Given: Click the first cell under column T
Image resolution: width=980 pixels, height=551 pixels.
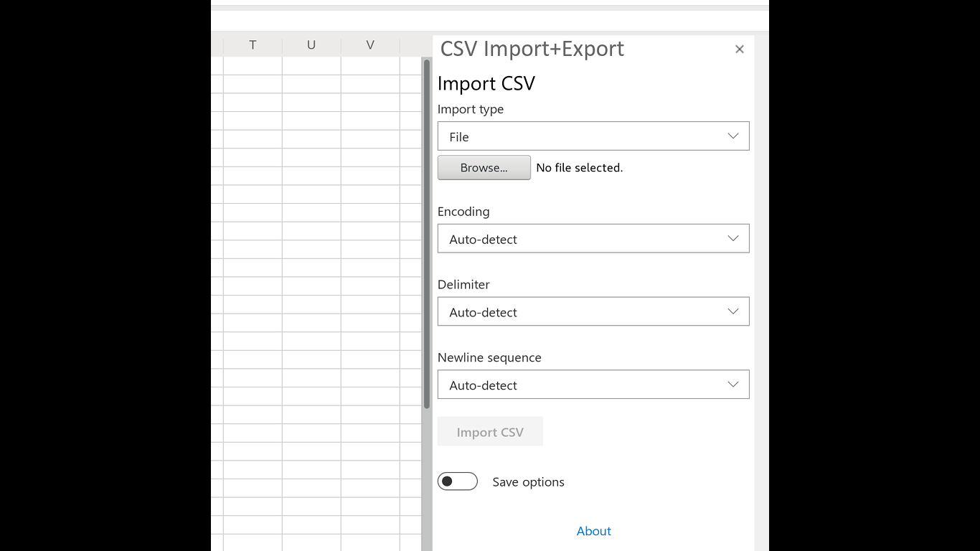Looking at the screenshot, I should pos(253,66).
